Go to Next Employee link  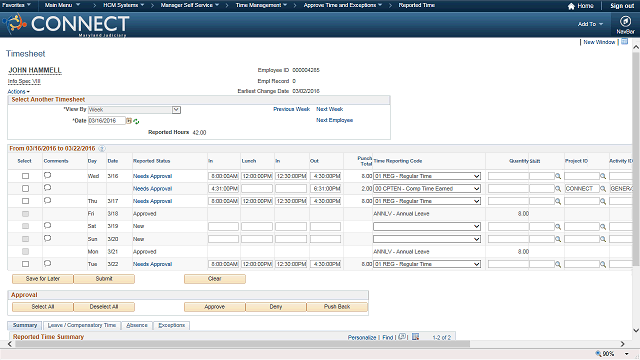click(x=334, y=120)
